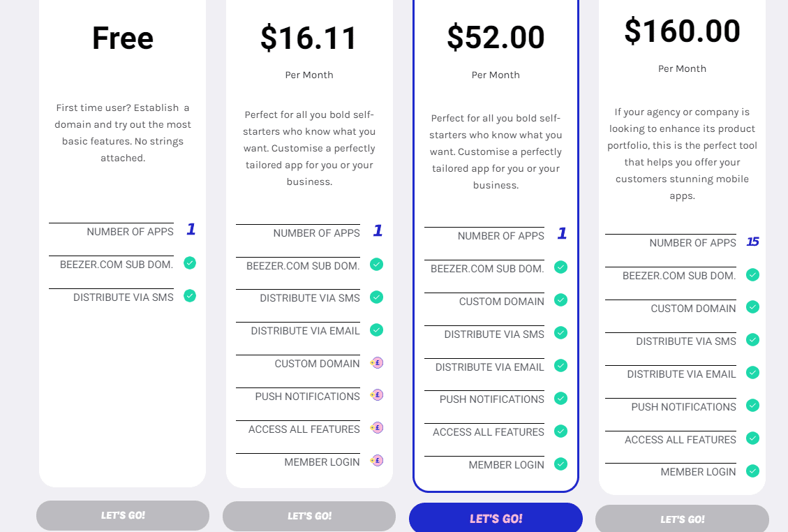This screenshot has height=532, width=788.
Task: Click the Distribute via Email checkmark in $16.11 plan
Action: 376,330
